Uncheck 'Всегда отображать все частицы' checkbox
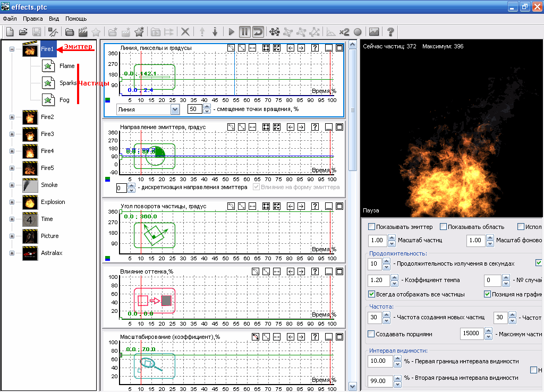The height and width of the screenshot is (392, 544). click(372, 294)
